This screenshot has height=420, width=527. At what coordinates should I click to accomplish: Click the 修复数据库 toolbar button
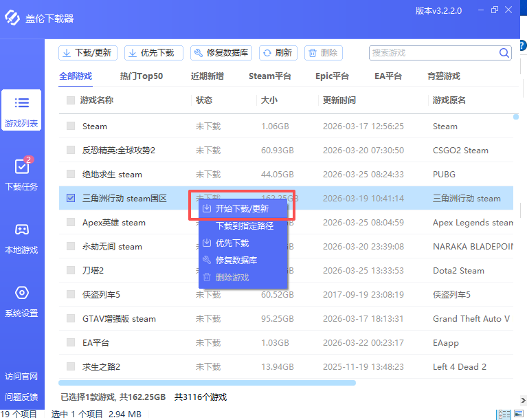tap(221, 53)
